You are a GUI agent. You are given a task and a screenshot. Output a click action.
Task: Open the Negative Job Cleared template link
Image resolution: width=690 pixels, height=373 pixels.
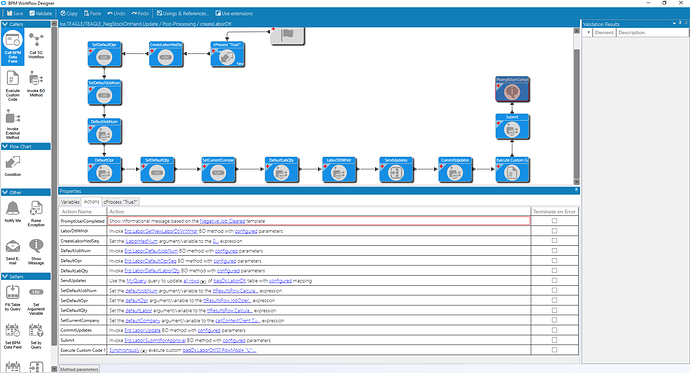(x=222, y=221)
